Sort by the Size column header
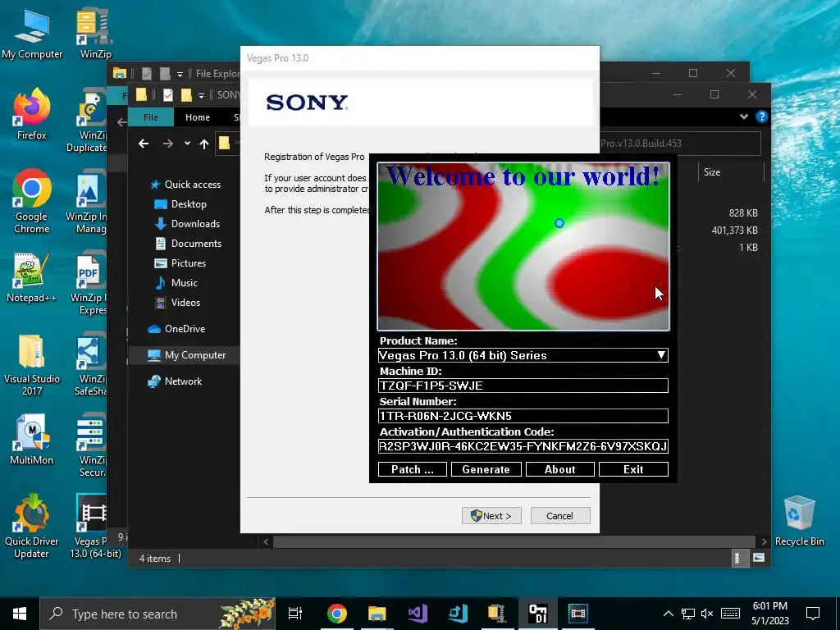 [x=731, y=172]
